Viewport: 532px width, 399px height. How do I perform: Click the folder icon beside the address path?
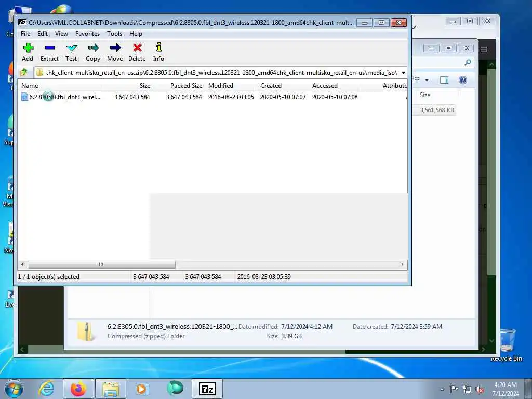pyautogui.click(x=39, y=72)
